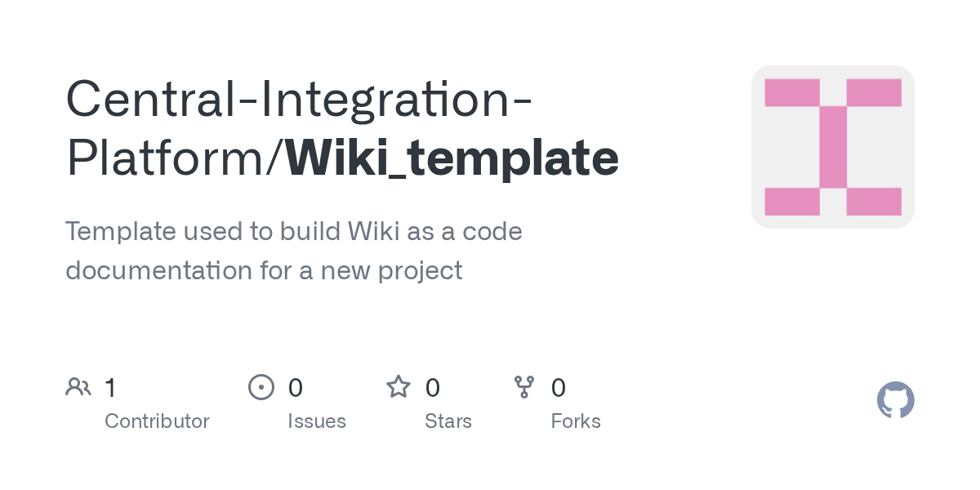
Task: Click the forks count number 0
Action: 559,387
